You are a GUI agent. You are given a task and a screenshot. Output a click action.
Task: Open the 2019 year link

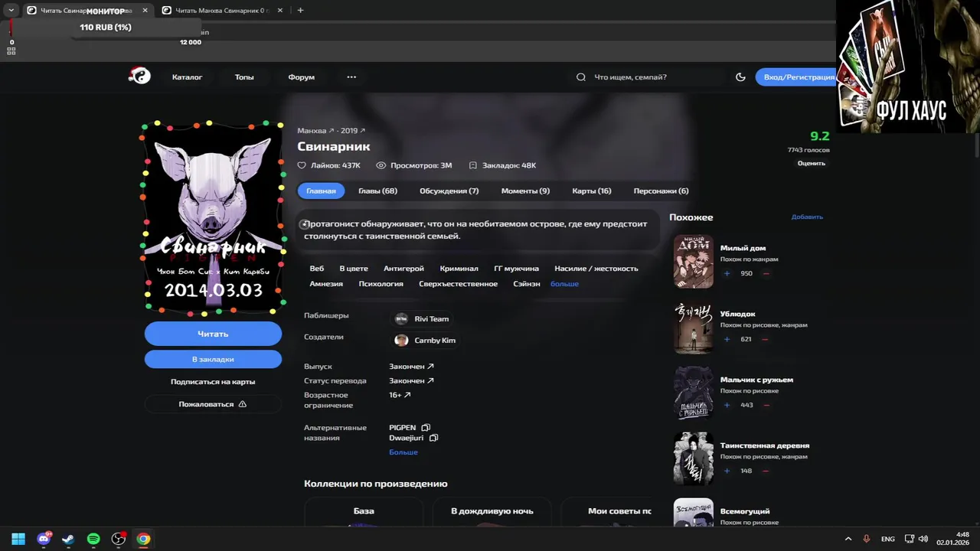tap(353, 131)
